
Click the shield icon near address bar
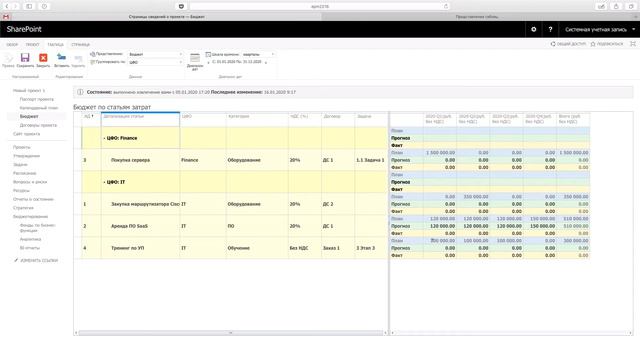pos(181,6)
